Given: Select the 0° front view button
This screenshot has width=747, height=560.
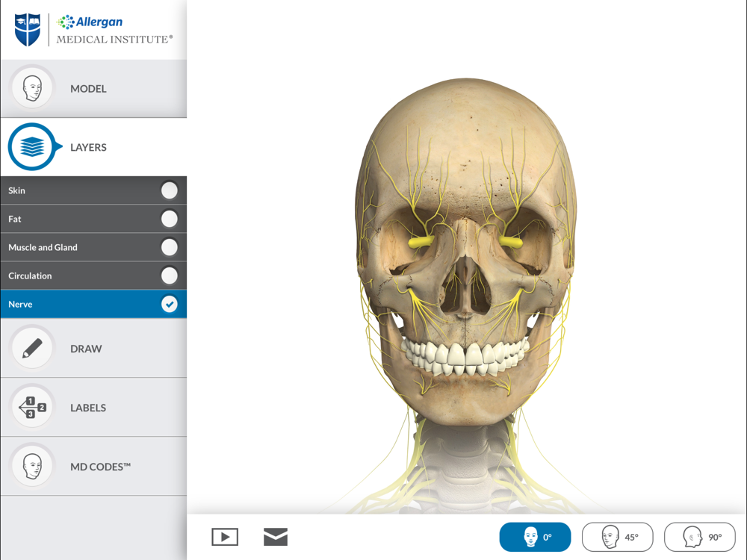Looking at the screenshot, I should (535, 537).
